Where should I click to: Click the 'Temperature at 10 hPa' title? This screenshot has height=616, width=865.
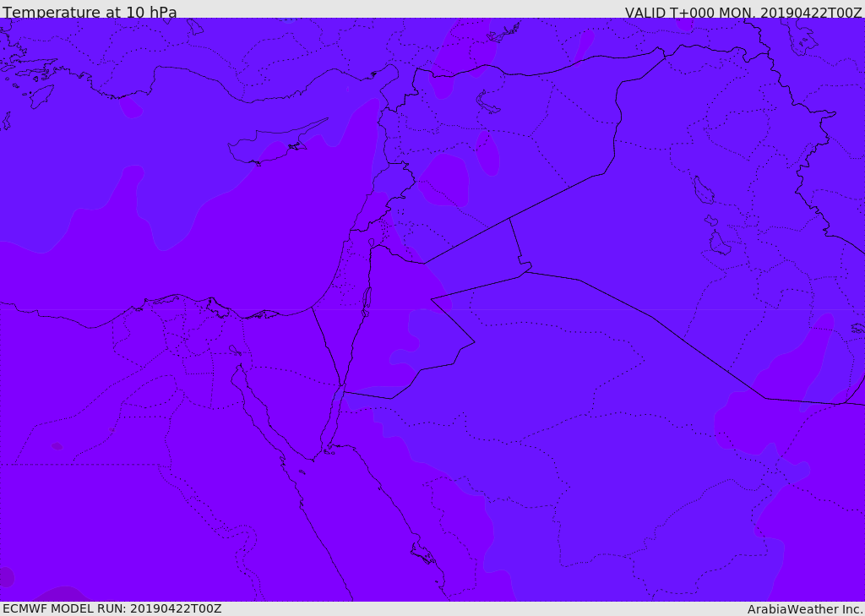tap(90, 12)
